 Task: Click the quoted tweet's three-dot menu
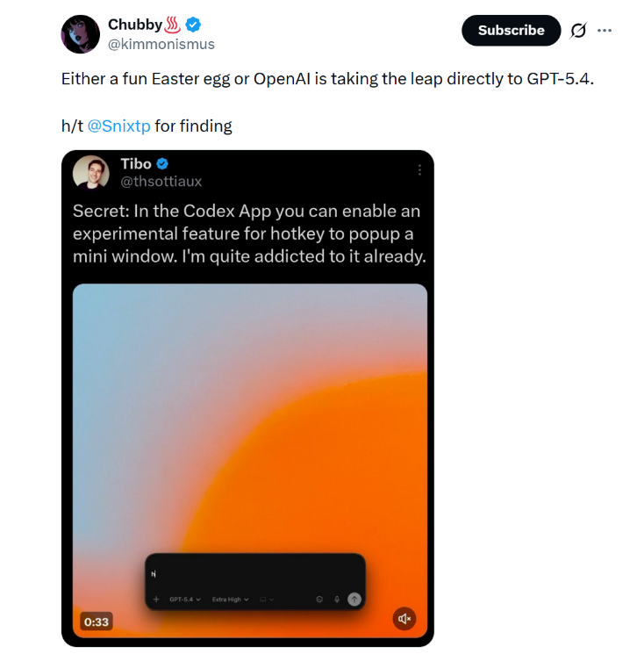pyautogui.click(x=419, y=169)
